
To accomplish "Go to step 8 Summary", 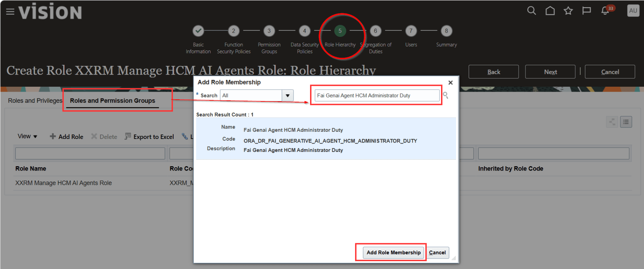I will 446,31.
